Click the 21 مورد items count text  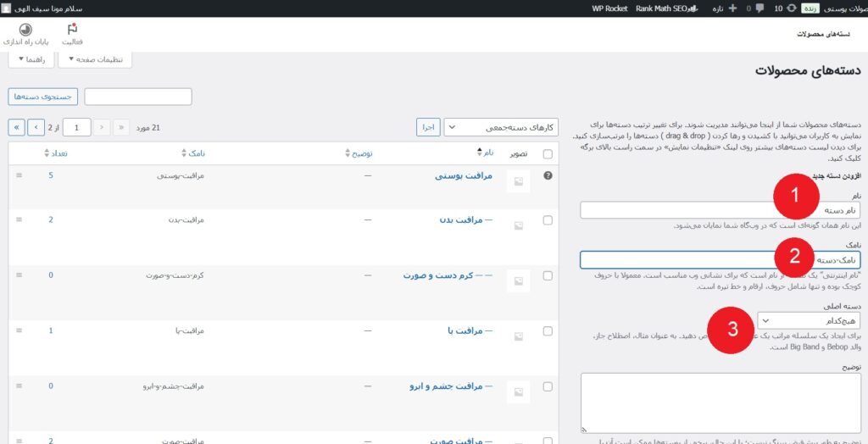(x=147, y=128)
